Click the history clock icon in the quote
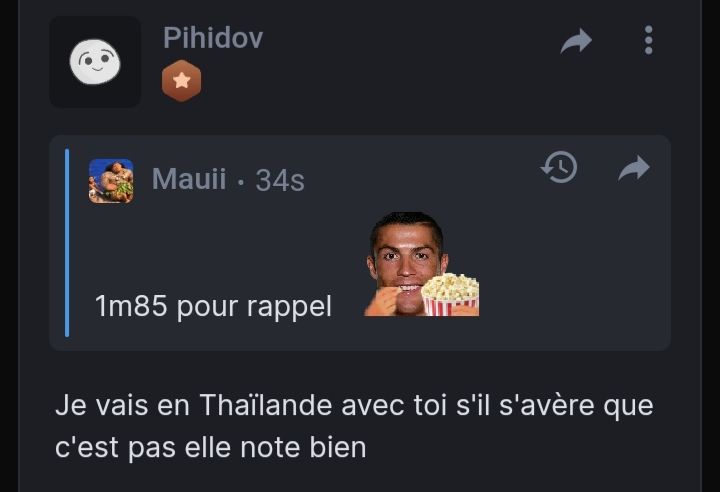The height and width of the screenshot is (492, 720). click(559, 167)
